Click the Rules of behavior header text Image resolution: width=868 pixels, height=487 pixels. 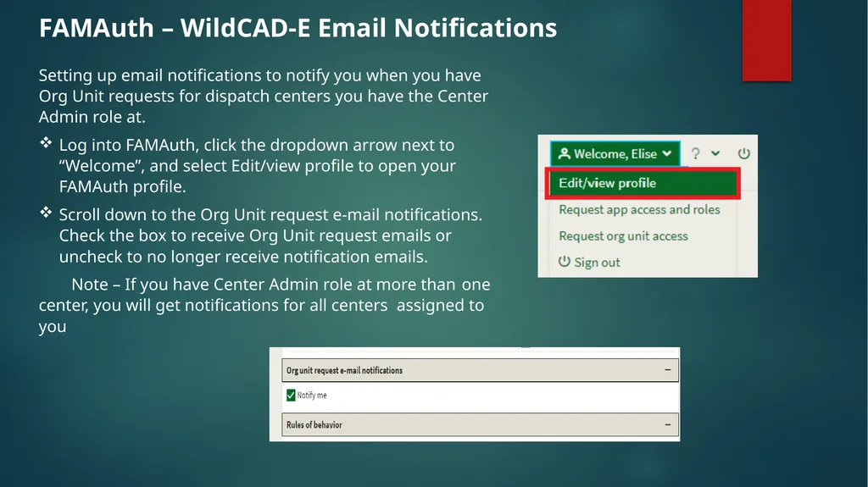[314, 425]
